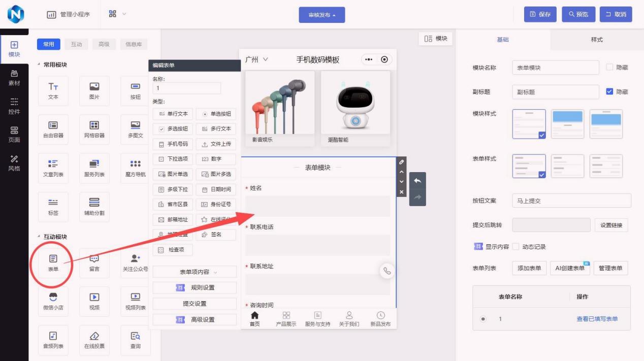The height and width of the screenshot is (361, 644).
Task: Select the 魔方导航 module icon
Action: [x=135, y=168]
